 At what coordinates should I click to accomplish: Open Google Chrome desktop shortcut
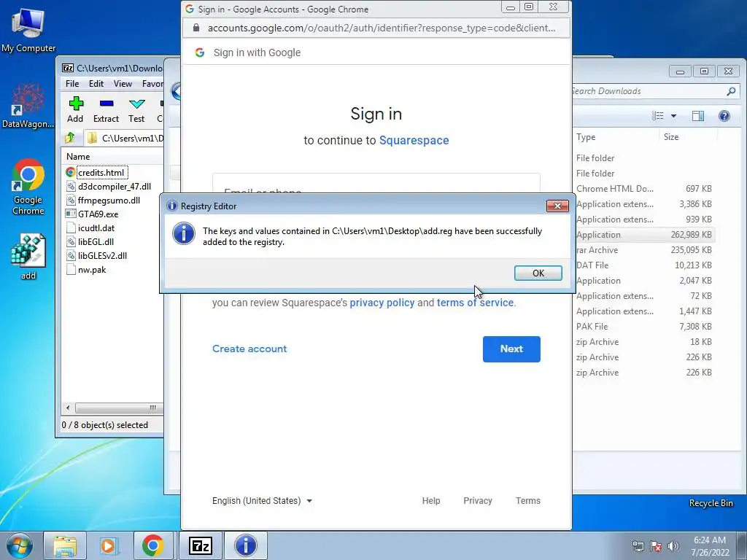28,187
